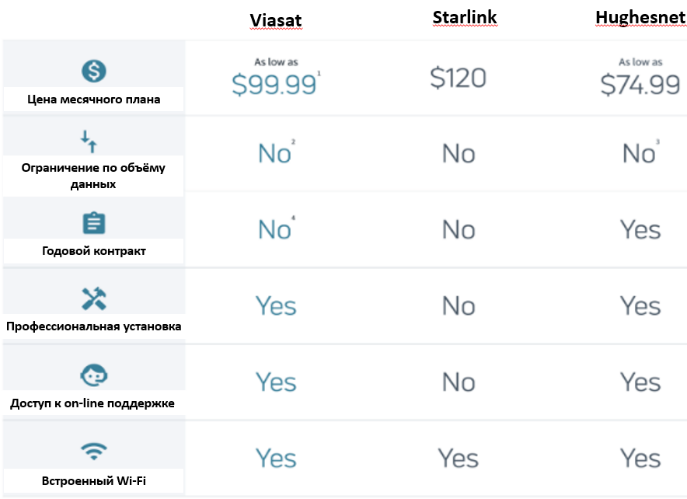
Task: Click the Viasat $99.99 price
Action: 275,86
